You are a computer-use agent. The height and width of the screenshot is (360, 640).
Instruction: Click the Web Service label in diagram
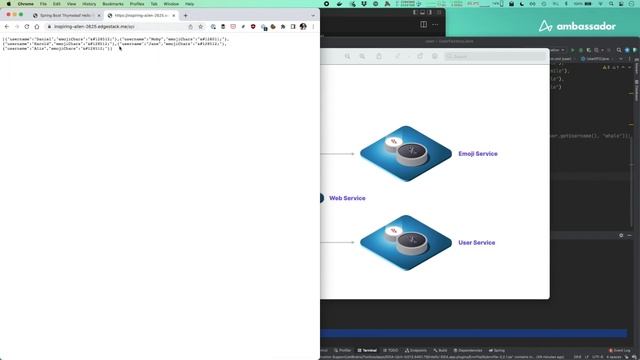pos(347,198)
